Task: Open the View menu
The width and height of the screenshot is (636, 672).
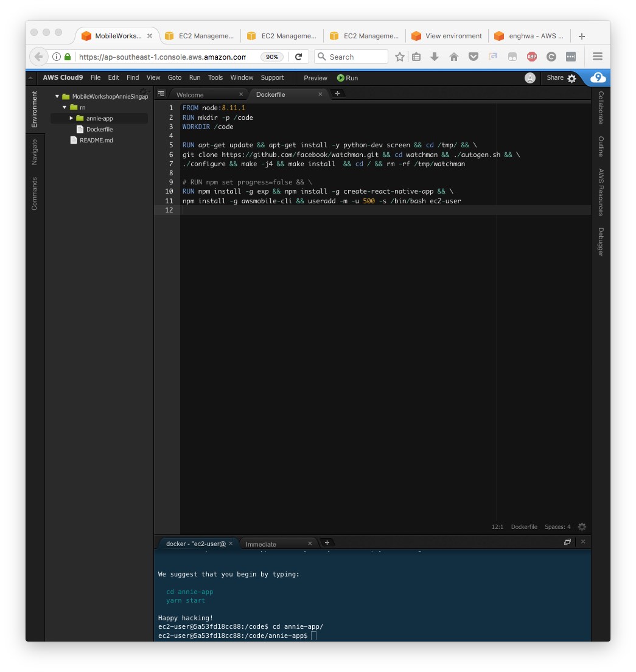Action: click(x=153, y=77)
